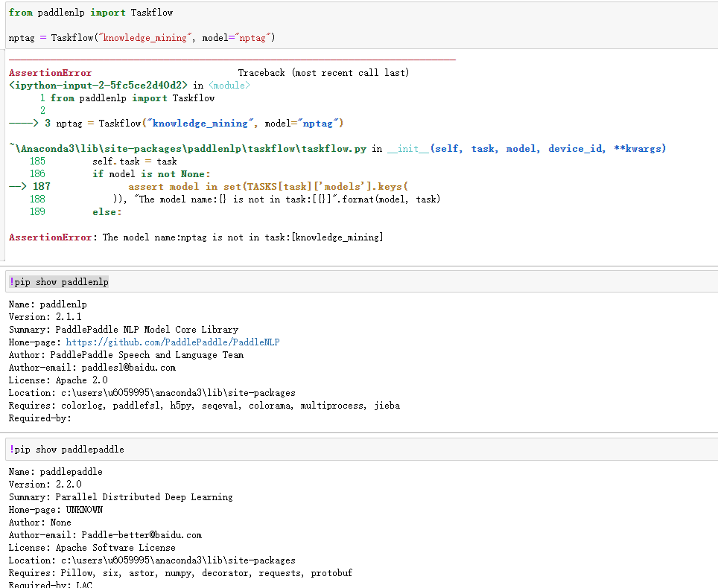Click the '!pip show paddlepaddle' command cell
The height and width of the screenshot is (588, 718).
click(x=65, y=449)
